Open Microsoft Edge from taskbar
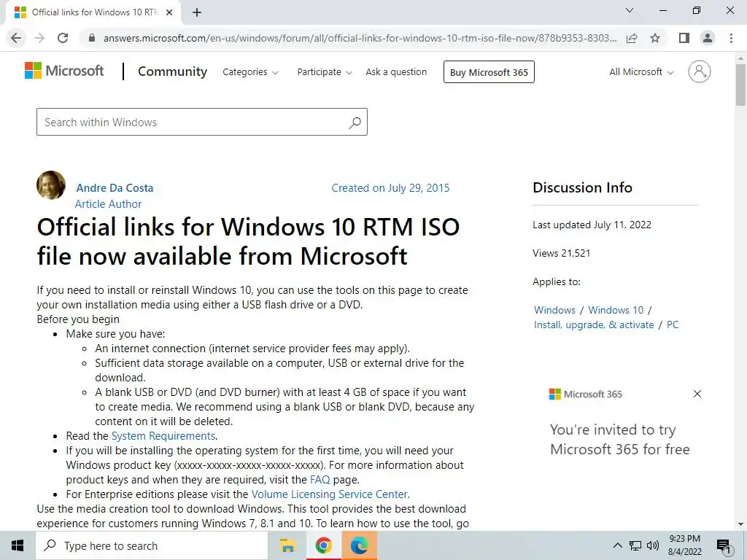The image size is (747, 560). point(359,545)
